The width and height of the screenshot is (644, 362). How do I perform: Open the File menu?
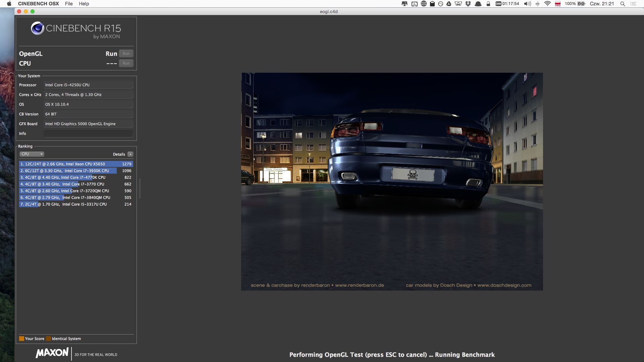click(x=69, y=4)
